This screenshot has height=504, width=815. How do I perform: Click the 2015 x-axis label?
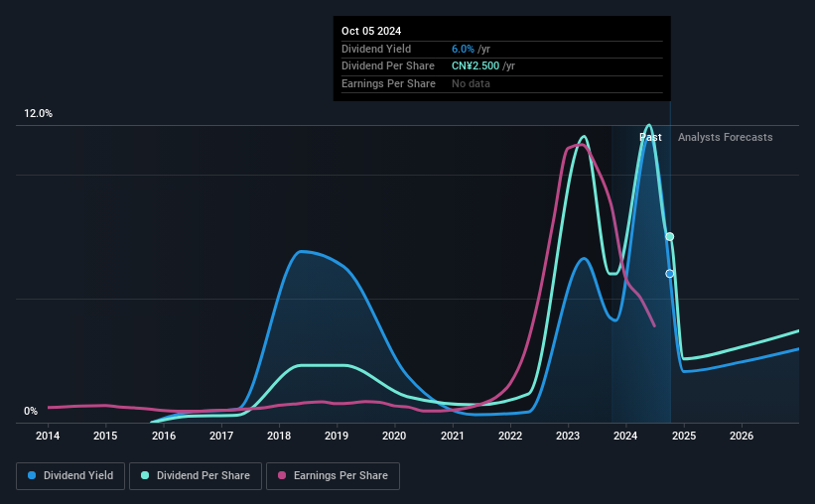105,436
